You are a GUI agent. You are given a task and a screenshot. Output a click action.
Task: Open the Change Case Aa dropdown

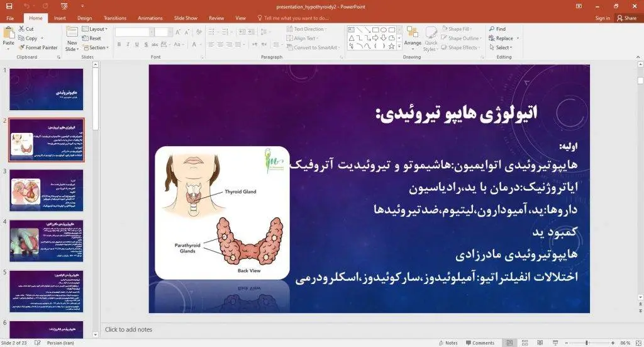click(179, 45)
